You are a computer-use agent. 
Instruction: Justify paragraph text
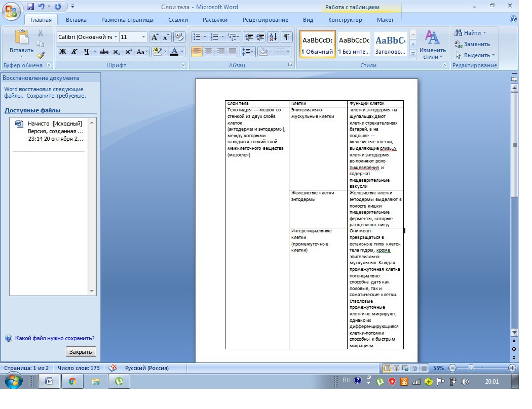pyautogui.click(x=233, y=52)
